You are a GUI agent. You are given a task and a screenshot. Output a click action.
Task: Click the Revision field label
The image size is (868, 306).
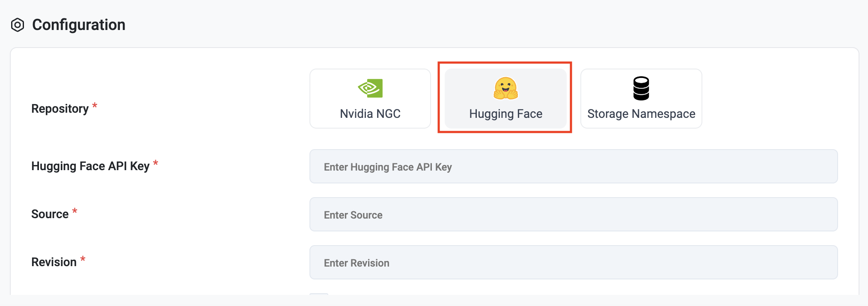point(54,262)
